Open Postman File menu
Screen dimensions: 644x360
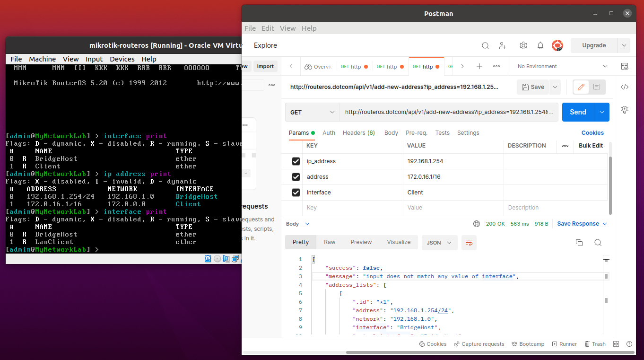pyautogui.click(x=250, y=28)
